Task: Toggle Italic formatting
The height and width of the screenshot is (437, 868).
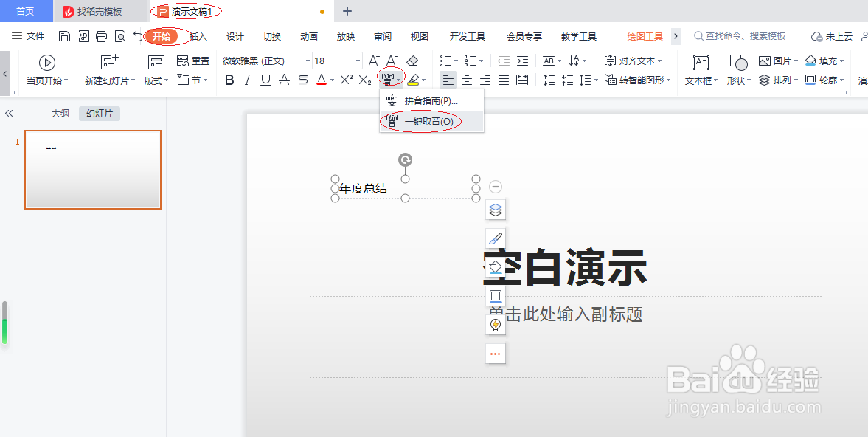Action: tap(248, 80)
